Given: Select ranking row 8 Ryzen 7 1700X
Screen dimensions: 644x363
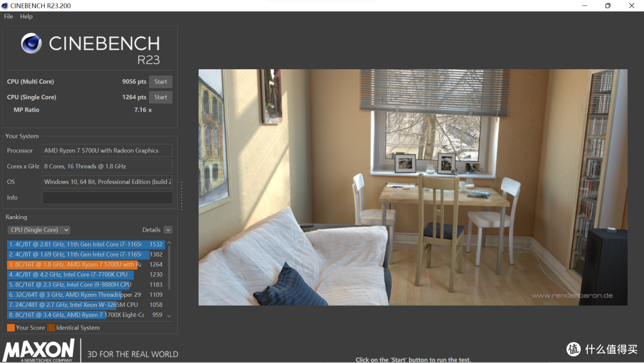Looking at the screenshot, I should click(86, 315).
